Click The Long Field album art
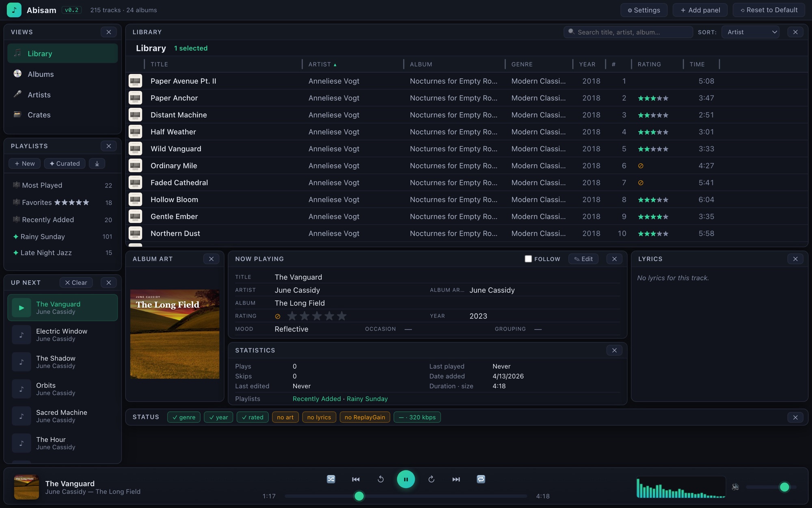This screenshot has height=508, width=812. (175, 334)
